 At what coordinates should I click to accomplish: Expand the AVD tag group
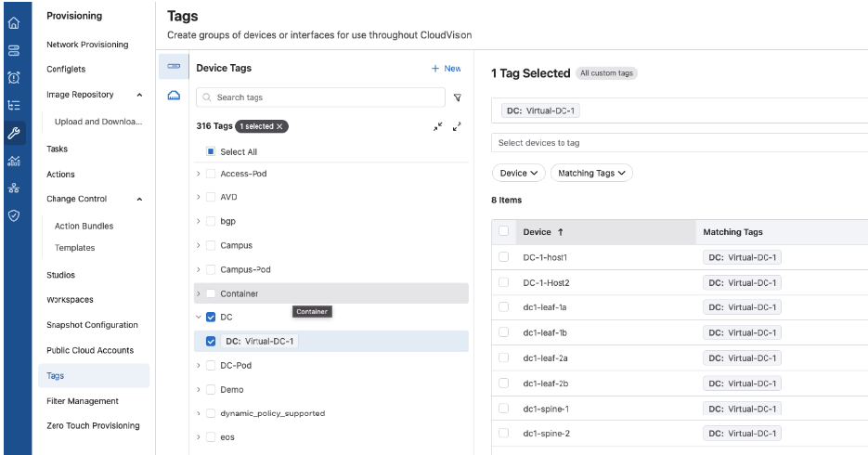[x=199, y=197]
